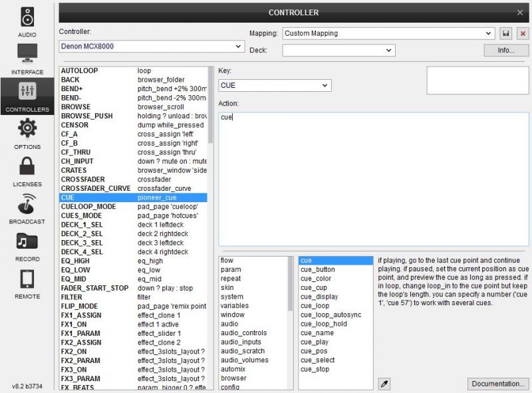Select the FLIP_MODE key mapping row
This screenshot has width=532, height=393.
point(133,306)
